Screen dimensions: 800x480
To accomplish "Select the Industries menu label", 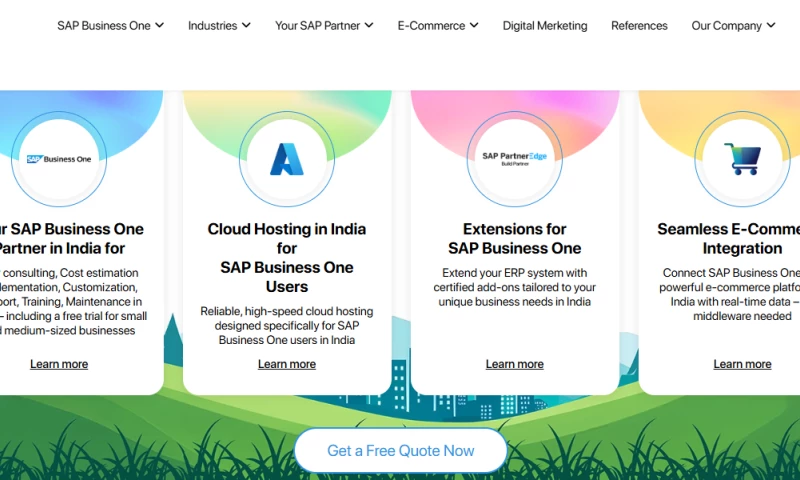I will 212,26.
